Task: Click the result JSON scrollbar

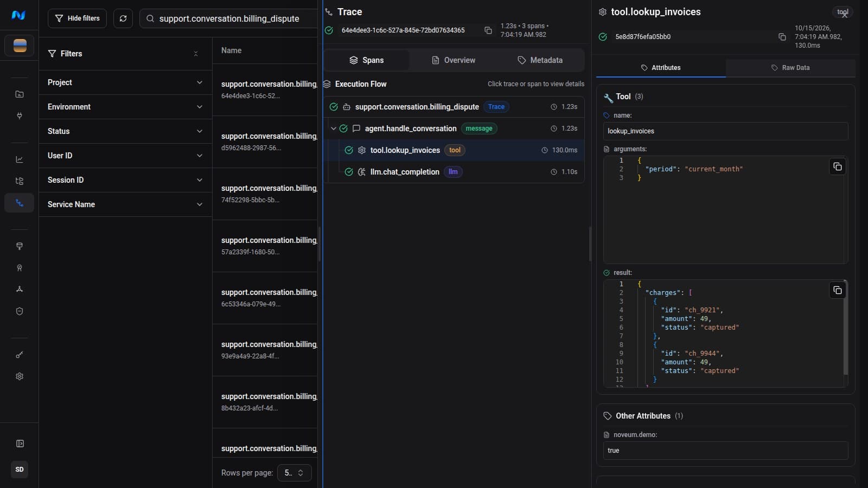Action: tap(845, 328)
